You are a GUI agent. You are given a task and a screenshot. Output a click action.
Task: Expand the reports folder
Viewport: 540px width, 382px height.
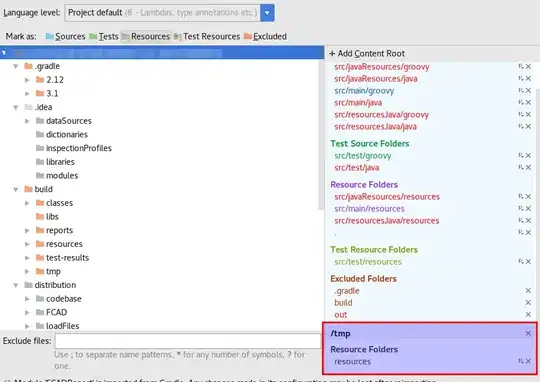(27, 230)
